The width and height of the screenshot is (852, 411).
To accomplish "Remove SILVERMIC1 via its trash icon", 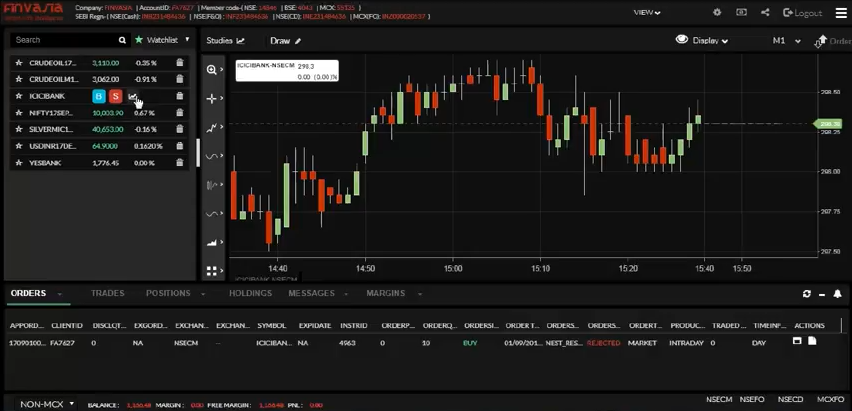I will (180, 129).
